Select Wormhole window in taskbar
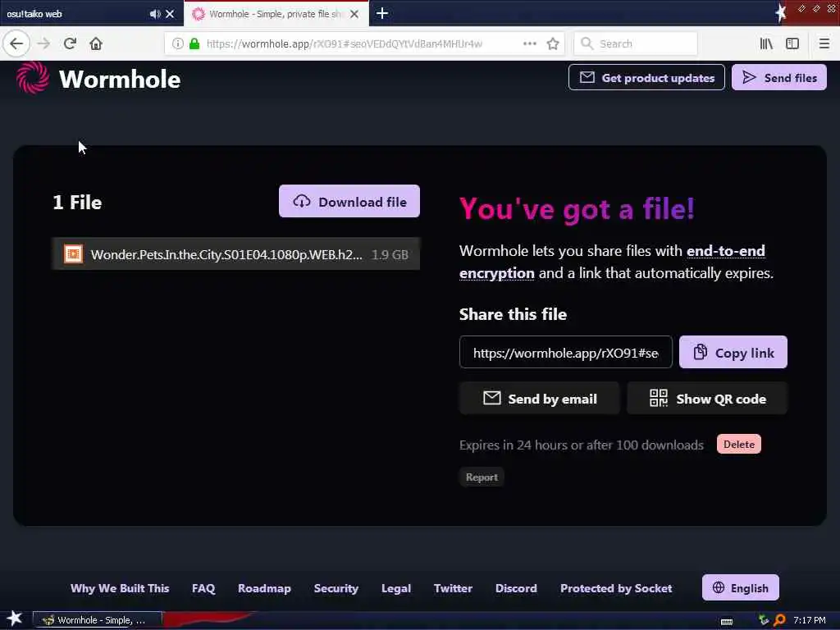Screen dimensions: 840x630 tap(97, 620)
